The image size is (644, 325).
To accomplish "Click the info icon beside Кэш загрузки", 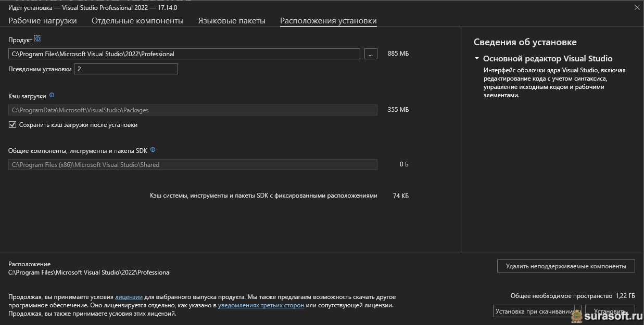I will (52, 96).
